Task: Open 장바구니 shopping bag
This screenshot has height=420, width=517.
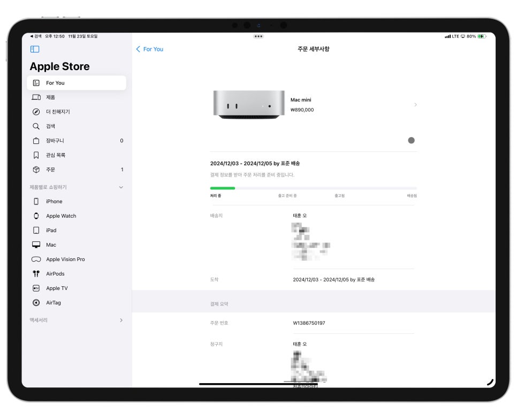Action: point(77,141)
